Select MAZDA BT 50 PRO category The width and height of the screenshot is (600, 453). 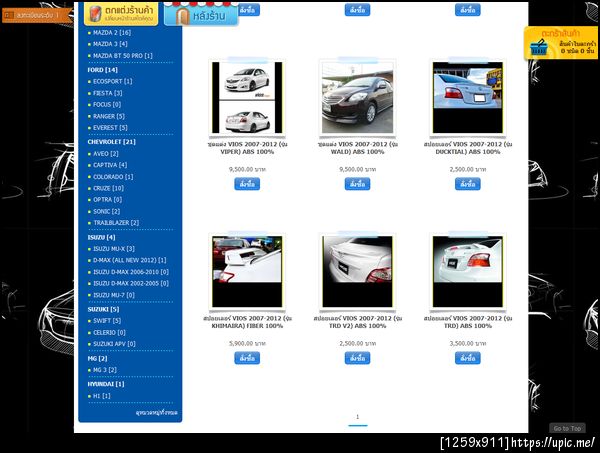(x=122, y=56)
